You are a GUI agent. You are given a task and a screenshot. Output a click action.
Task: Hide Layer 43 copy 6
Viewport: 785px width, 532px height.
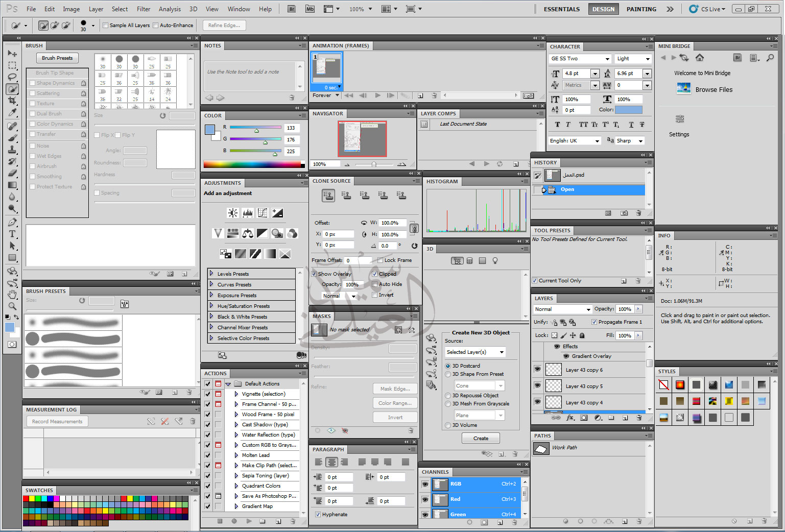[x=537, y=369]
